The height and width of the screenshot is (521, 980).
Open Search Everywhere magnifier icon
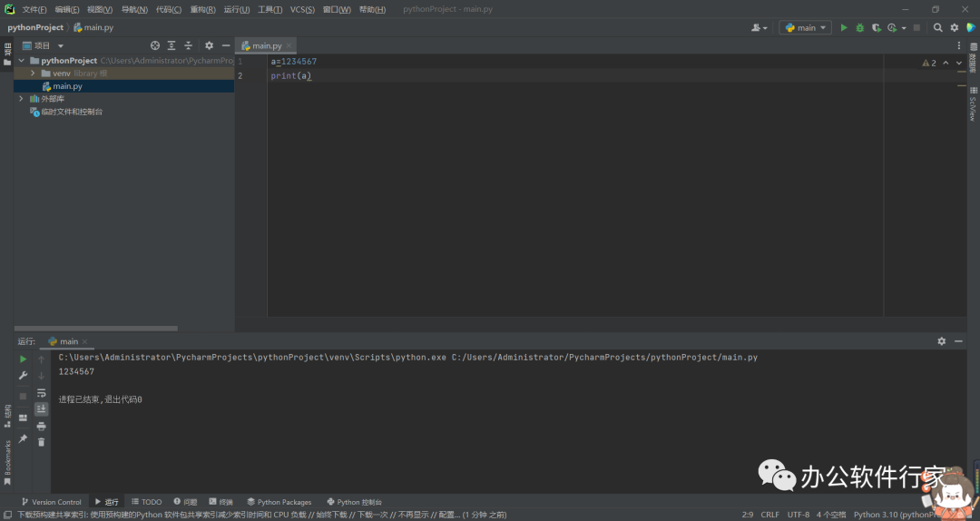[938, 28]
